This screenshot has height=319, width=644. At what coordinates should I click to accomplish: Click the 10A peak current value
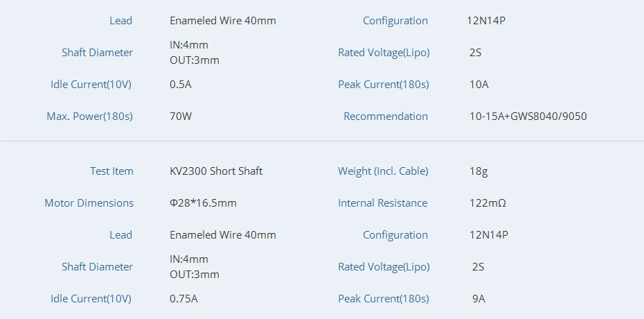pos(479,85)
